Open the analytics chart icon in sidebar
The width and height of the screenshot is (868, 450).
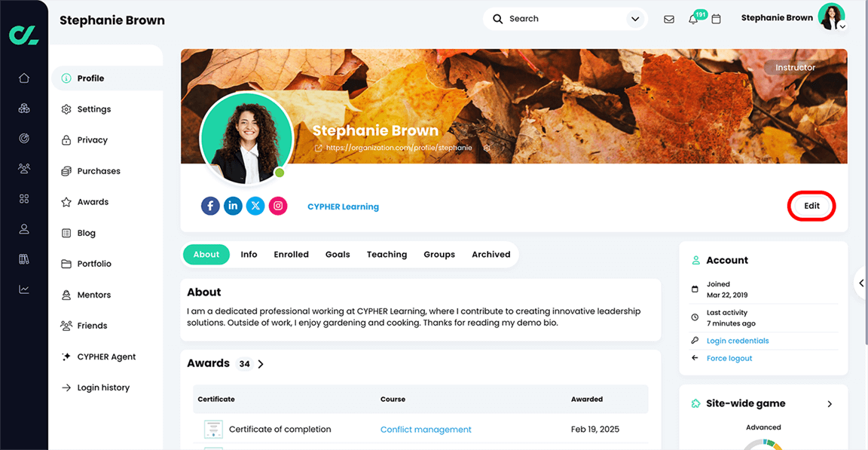tap(24, 289)
